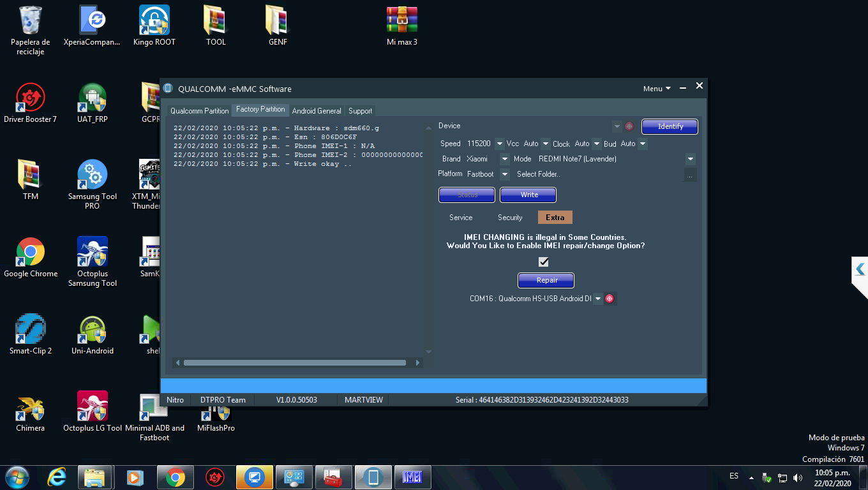This screenshot has width=868, height=490.
Task: Select the Uni-Android desktop shortcut
Action: coord(93,335)
